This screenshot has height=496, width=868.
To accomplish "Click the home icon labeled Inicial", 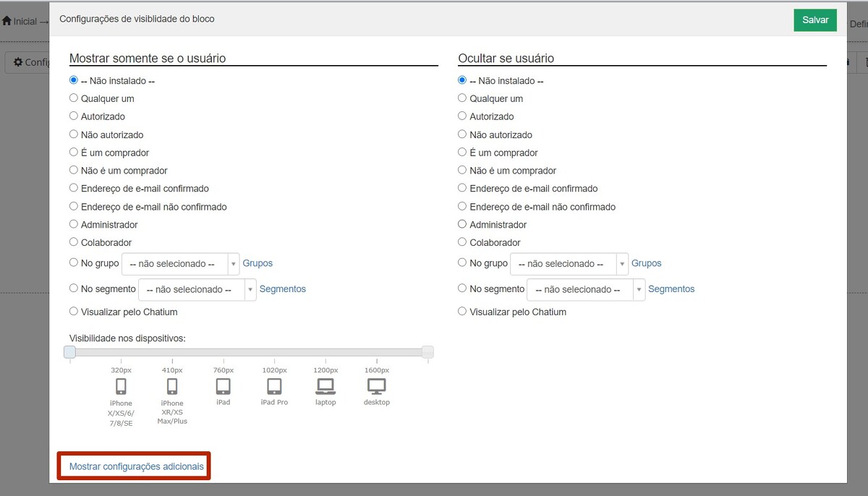I will click(x=7, y=21).
